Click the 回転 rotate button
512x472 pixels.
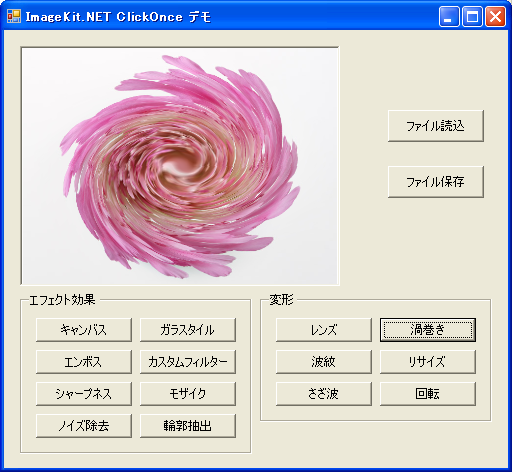click(428, 394)
